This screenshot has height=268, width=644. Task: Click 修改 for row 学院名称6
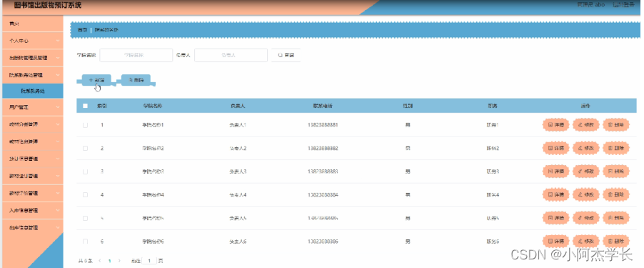(x=586, y=242)
